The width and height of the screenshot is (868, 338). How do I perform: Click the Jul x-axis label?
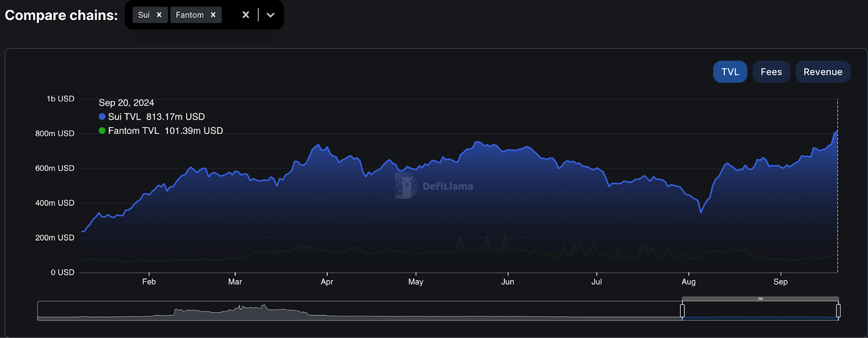tap(596, 282)
